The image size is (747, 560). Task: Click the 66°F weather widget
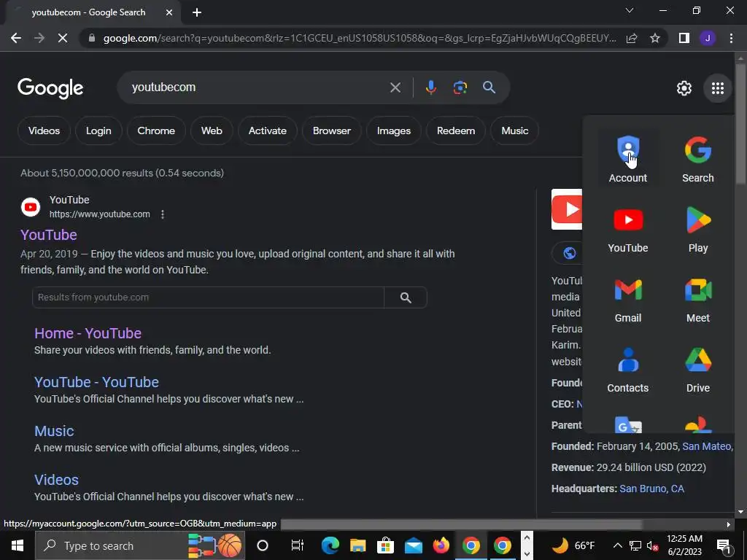click(x=573, y=545)
